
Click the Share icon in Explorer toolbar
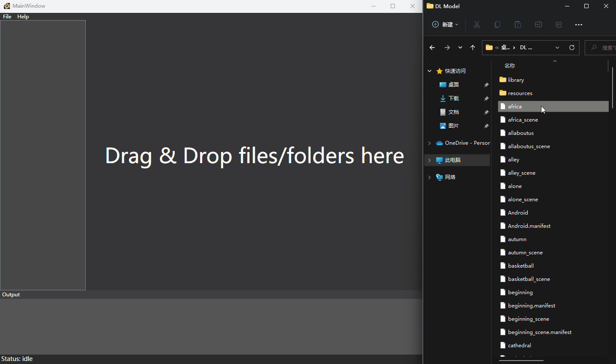click(559, 24)
